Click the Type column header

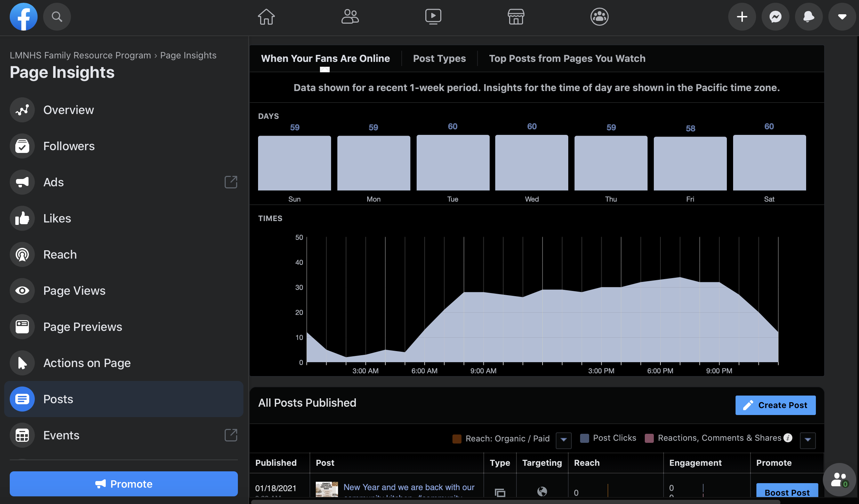500,463
